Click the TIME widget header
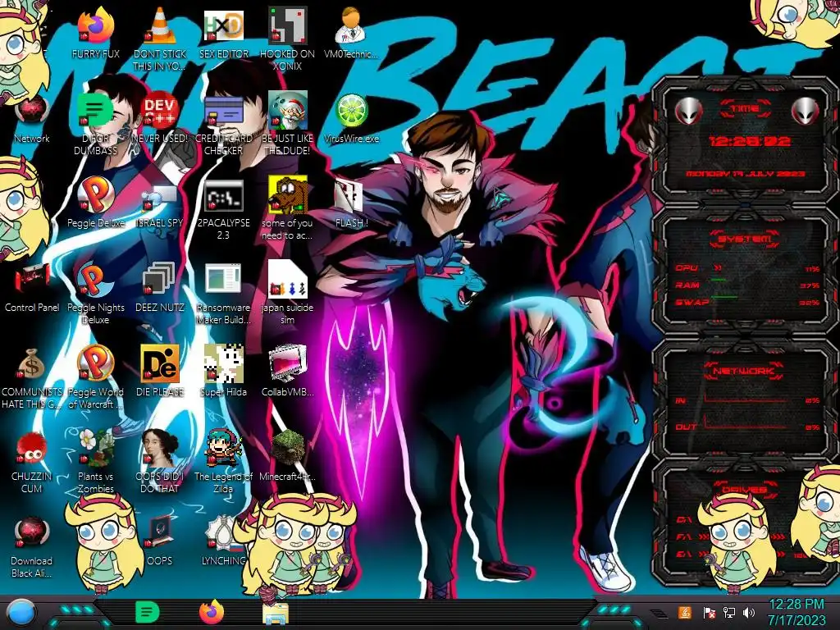 click(x=745, y=109)
